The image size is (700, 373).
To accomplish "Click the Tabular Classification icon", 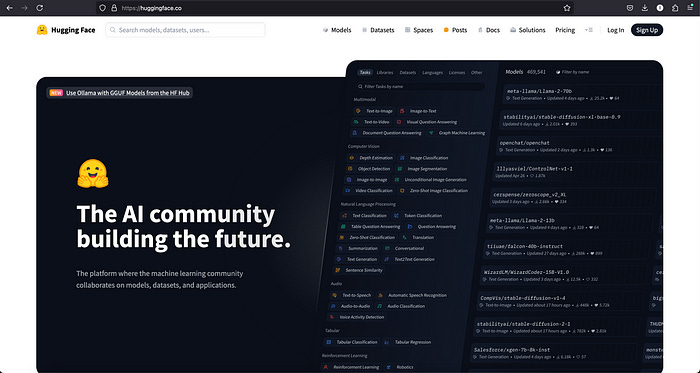I will pos(329,342).
